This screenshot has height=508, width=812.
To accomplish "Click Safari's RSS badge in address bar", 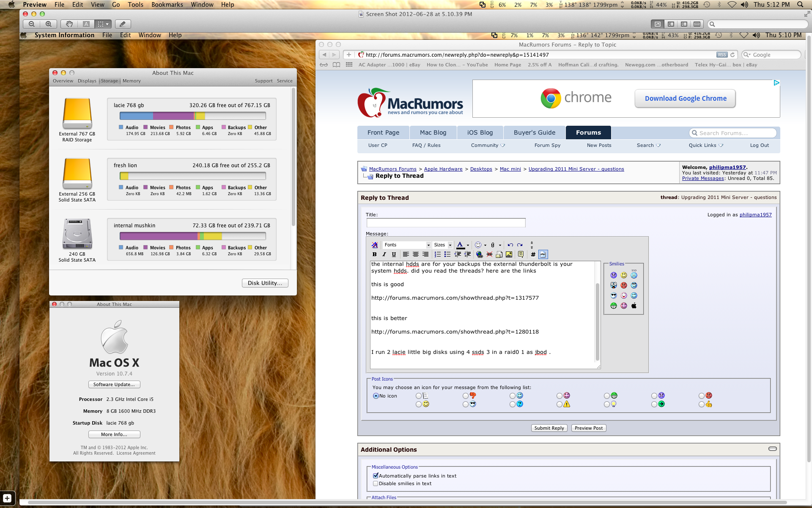I will click(x=722, y=55).
